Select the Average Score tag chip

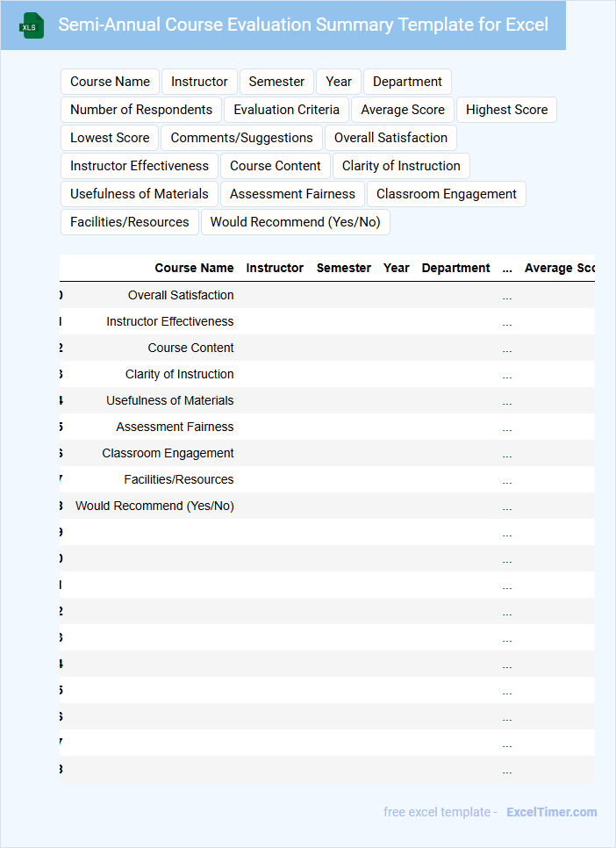click(x=403, y=110)
